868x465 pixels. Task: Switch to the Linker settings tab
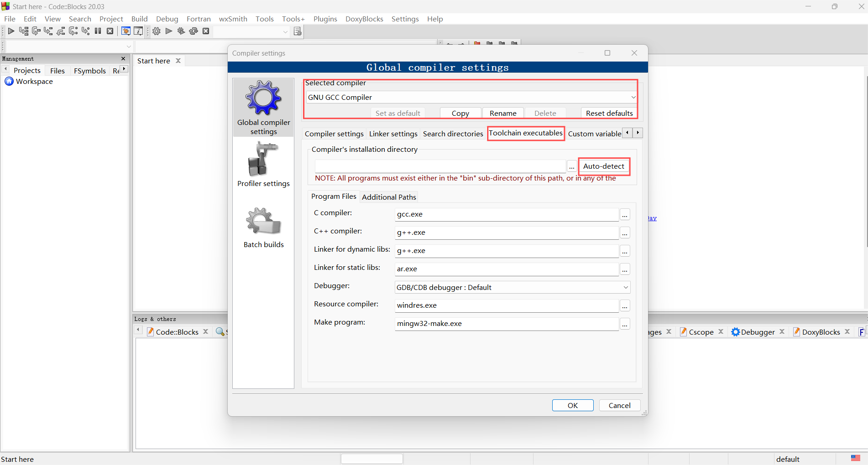point(393,134)
